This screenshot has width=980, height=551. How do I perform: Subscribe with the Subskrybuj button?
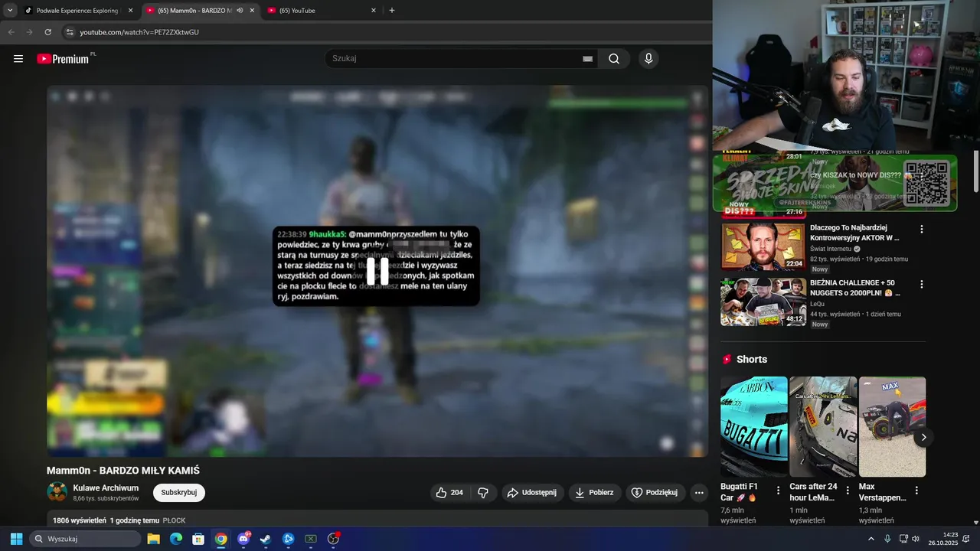pyautogui.click(x=179, y=493)
